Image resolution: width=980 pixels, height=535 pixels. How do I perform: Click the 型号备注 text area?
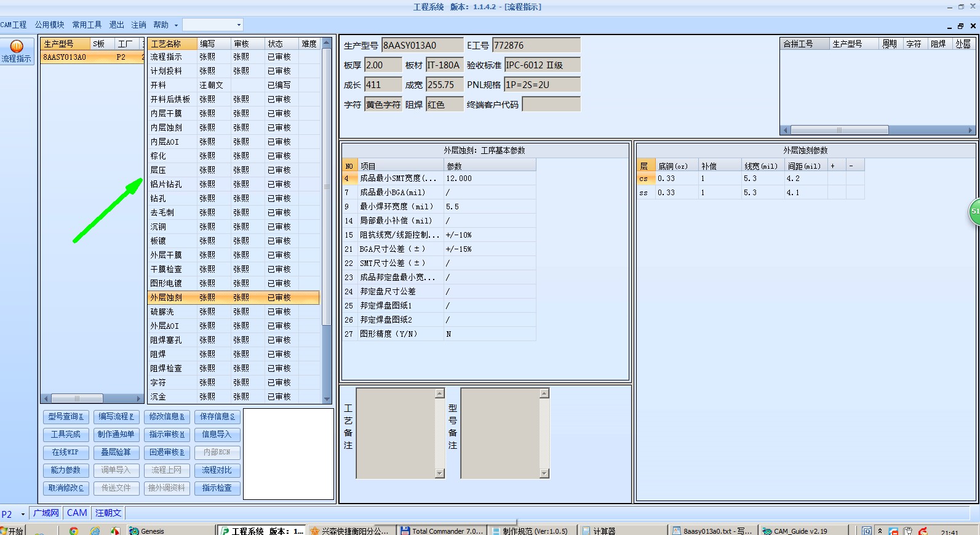coord(500,433)
